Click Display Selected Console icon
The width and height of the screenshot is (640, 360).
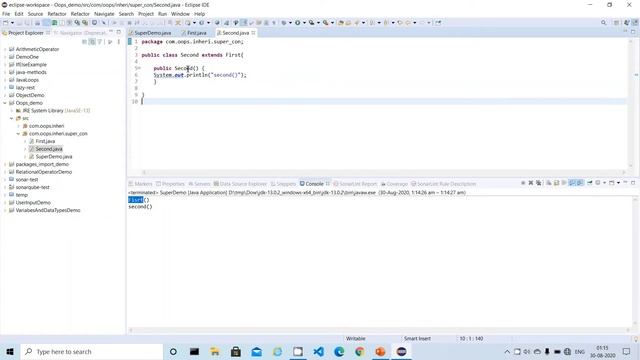pyautogui.click(x=598, y=183)
